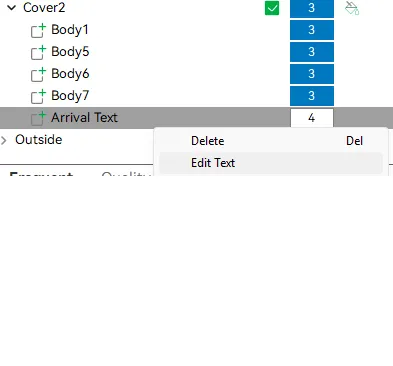This screenshot has height=366, width=393.
Task: Toggle the green Cover2 checkbox
Action: pyautogui.click(x=272, y=8)
